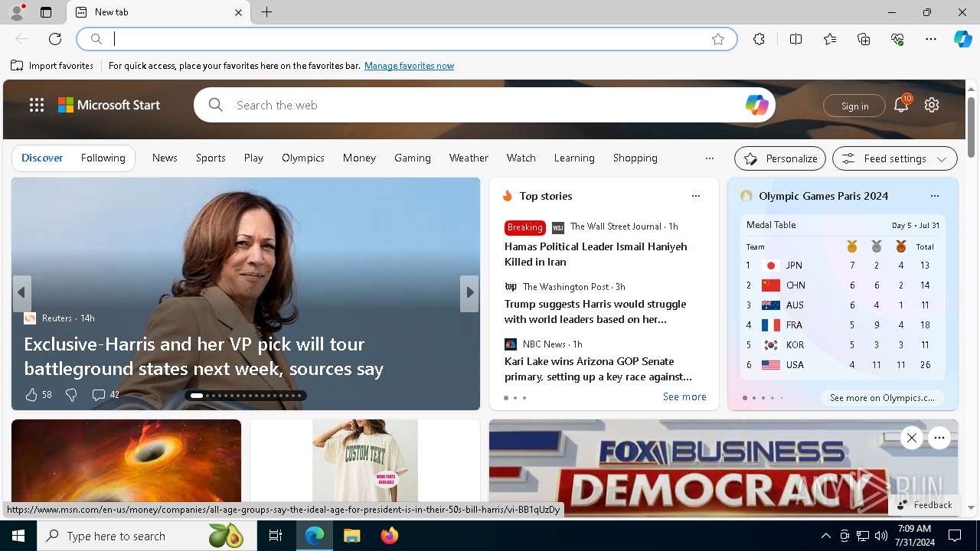Click the Copilot icon in web search box
Screen dimensions: 980x551
[x=756, y=105]
